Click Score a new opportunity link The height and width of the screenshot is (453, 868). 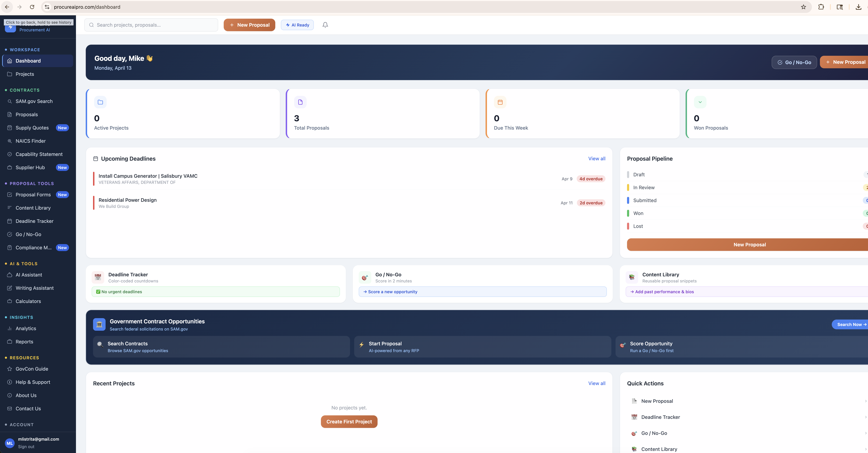pyautogui.click(x=391, y=292)
